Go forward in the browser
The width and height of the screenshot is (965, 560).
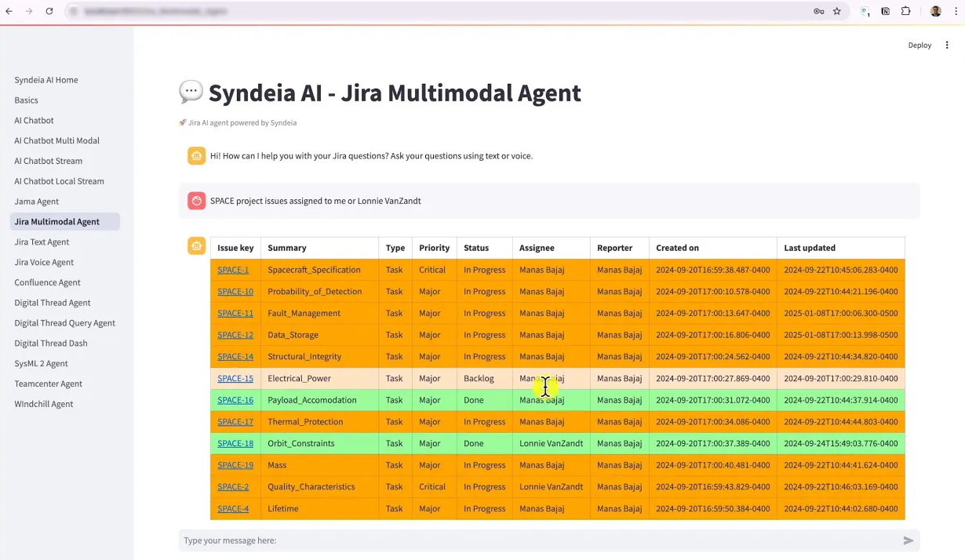(x=29, y=12)
